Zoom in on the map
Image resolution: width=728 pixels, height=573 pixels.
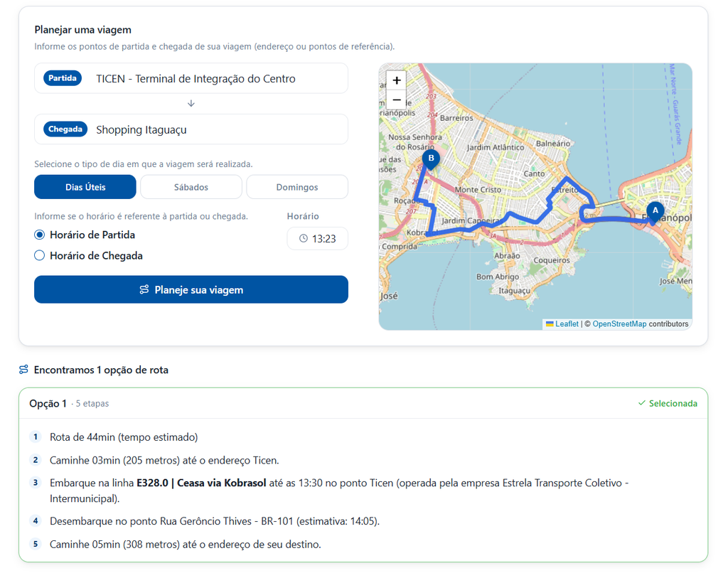coord(397,80)
